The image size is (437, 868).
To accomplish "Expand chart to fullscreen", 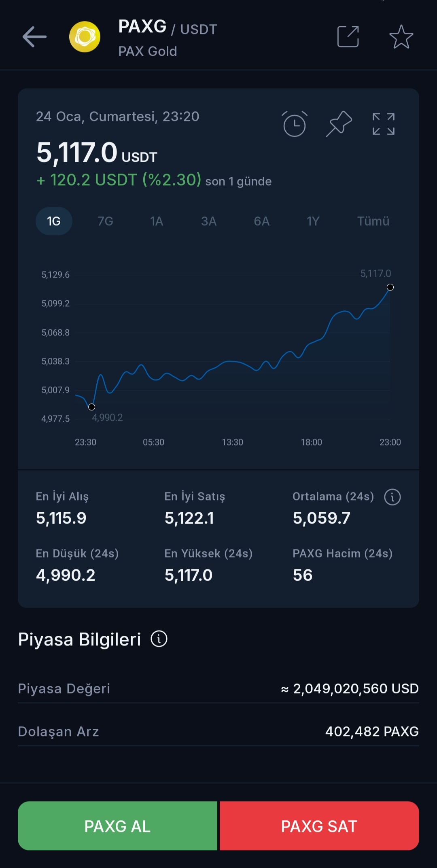I will (383, 124).
